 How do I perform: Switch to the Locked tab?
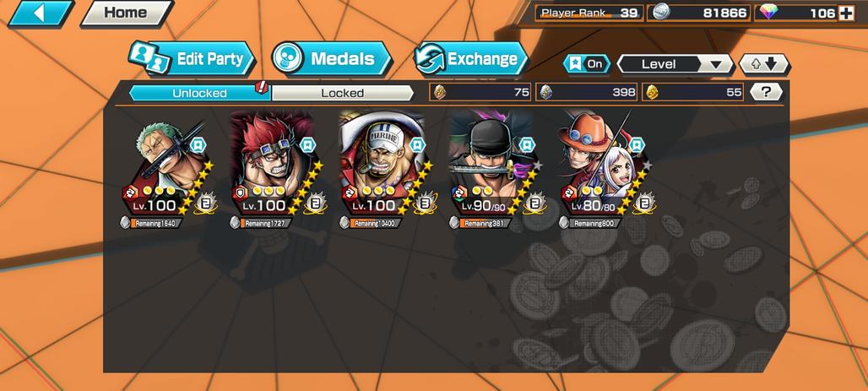pos(343,93)
